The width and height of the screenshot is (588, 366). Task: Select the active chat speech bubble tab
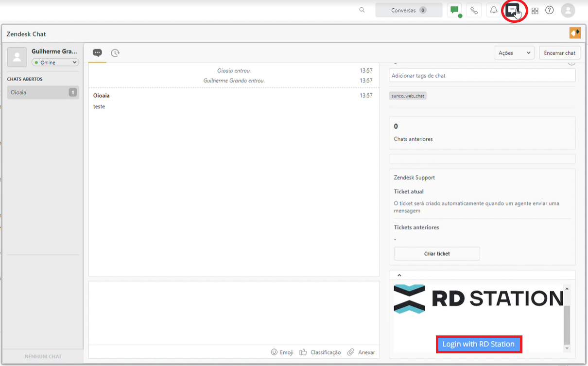point(97,52)
